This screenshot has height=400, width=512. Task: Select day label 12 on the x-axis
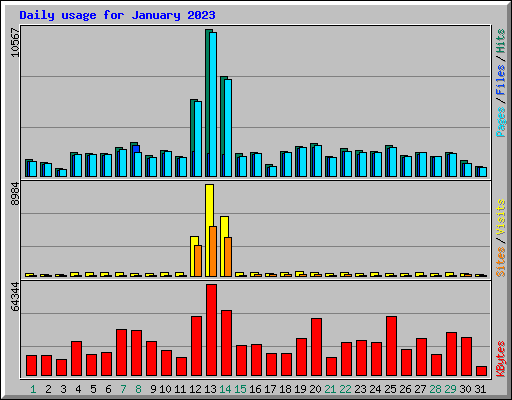coord(195,389)
